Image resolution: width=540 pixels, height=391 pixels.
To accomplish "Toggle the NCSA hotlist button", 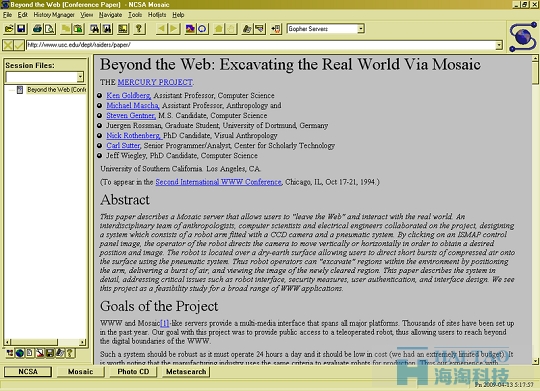I will [x=28, y=372].
